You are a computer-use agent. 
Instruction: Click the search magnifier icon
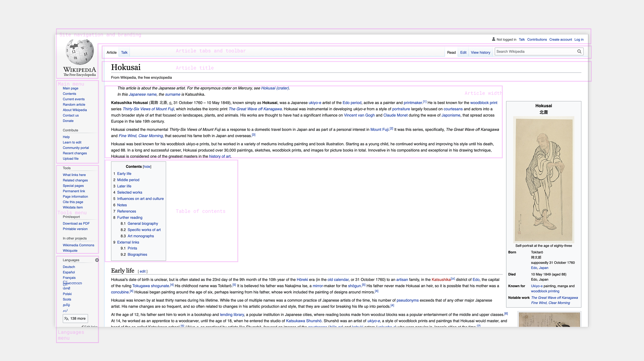pyautogui.click(x=579, y=52)
